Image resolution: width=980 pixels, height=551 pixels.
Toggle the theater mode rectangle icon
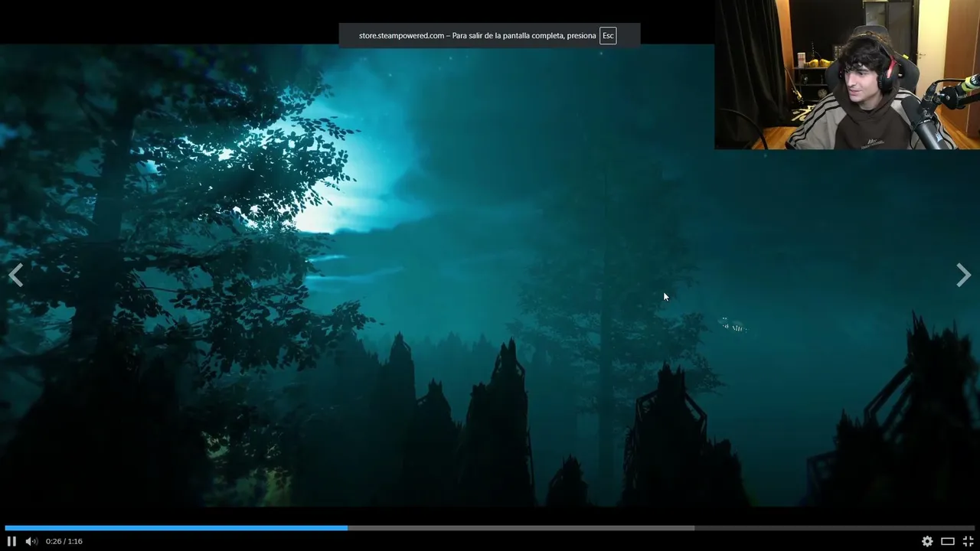(948, 541)
